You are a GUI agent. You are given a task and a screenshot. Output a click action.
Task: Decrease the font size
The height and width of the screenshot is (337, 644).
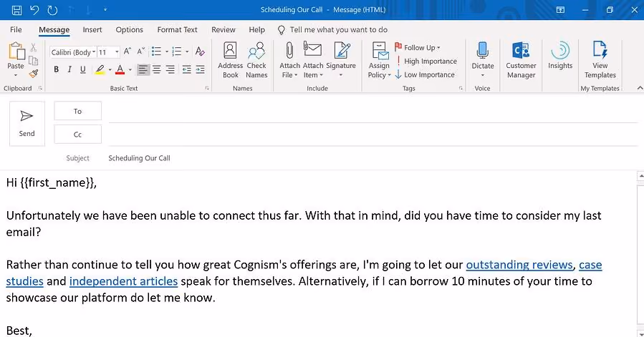coord(141,52)
